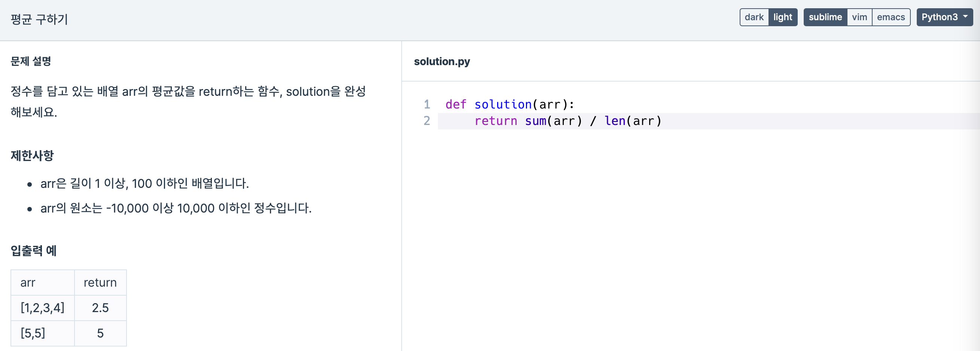
Task: Place cursor on 'def solution(arr):' line
Action: (510, 104)
